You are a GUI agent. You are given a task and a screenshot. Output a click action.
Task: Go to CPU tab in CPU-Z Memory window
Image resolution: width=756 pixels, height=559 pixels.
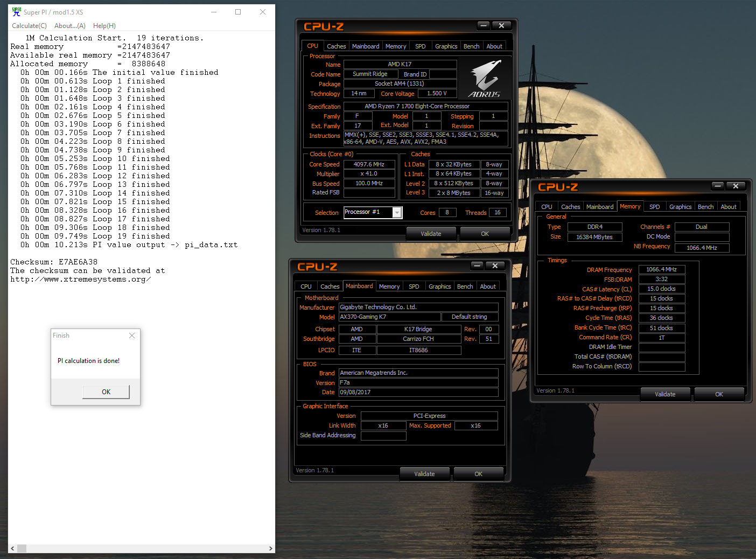click(x=547, y=207)
